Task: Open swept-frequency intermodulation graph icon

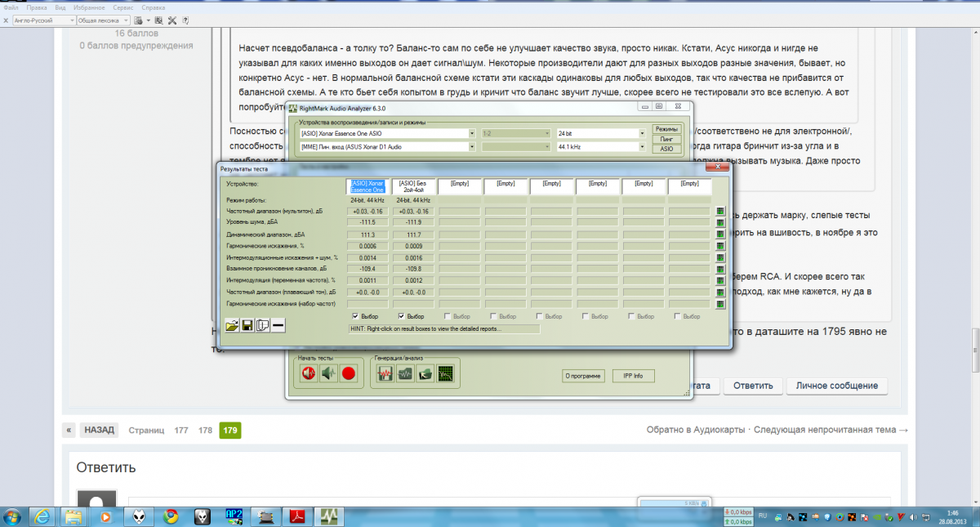Action: coord(720,280)
